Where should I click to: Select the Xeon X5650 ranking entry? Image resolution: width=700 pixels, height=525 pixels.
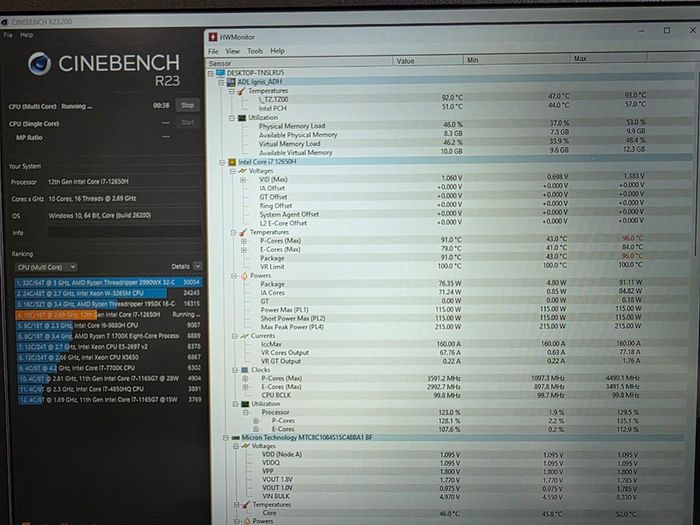[109, 358]
